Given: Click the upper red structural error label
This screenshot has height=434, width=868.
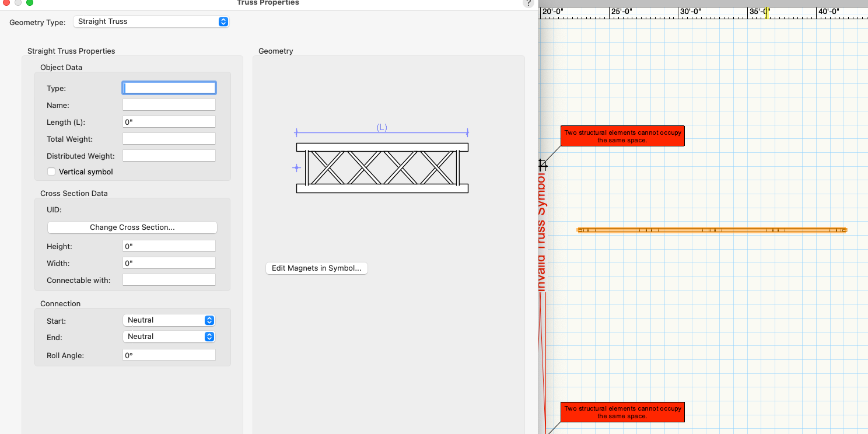Looking at the screenshot, I should pos(622,136).
